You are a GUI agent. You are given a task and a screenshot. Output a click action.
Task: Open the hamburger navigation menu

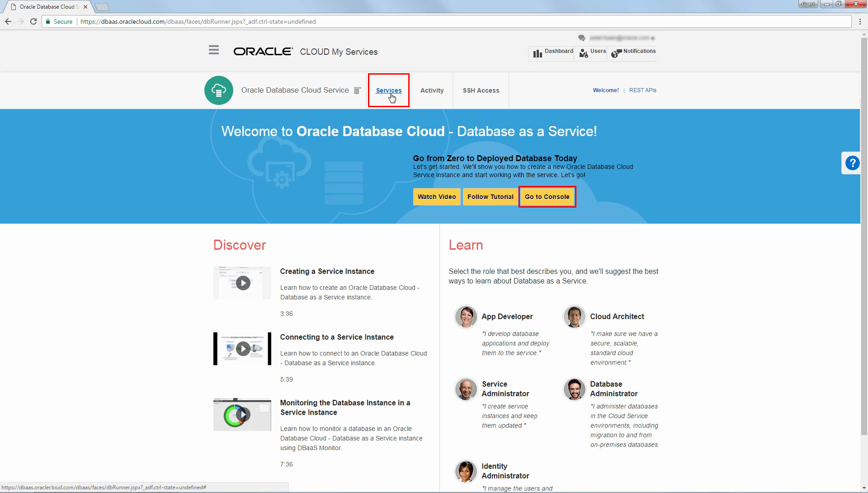(x=214, y=50)
